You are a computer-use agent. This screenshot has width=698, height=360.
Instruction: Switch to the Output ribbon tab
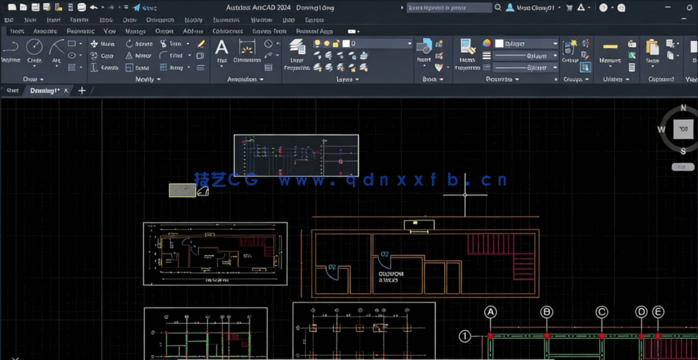164,31
